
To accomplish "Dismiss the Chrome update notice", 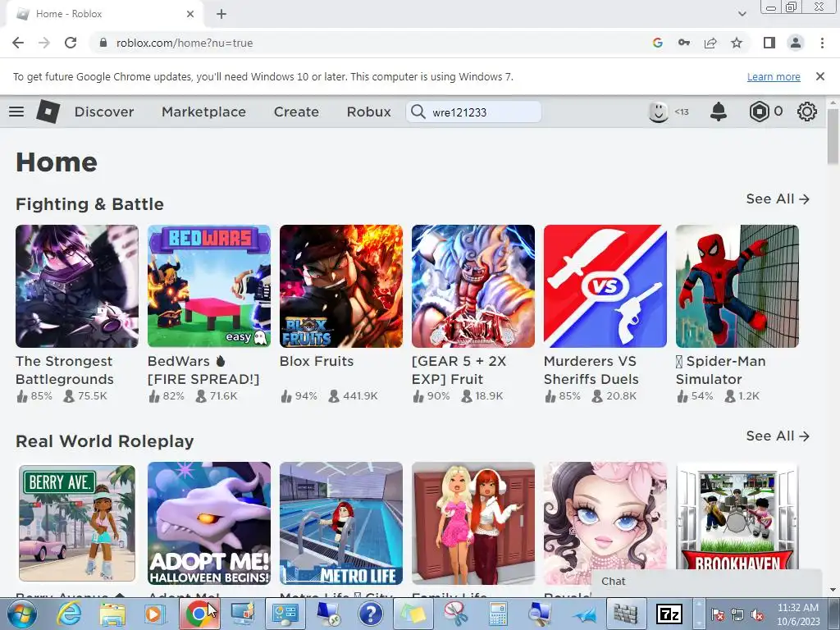I will tap(819, 76).
